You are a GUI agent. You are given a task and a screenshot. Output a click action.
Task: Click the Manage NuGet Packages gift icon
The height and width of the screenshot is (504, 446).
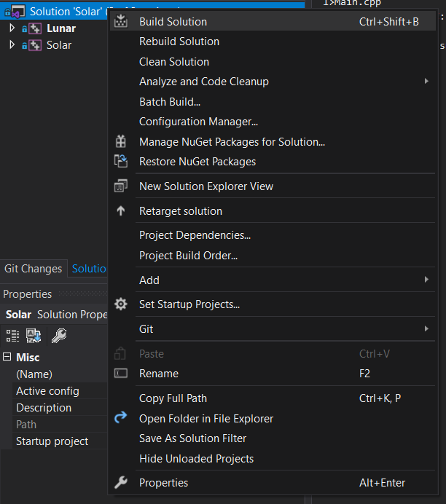[x=122, y=142]
